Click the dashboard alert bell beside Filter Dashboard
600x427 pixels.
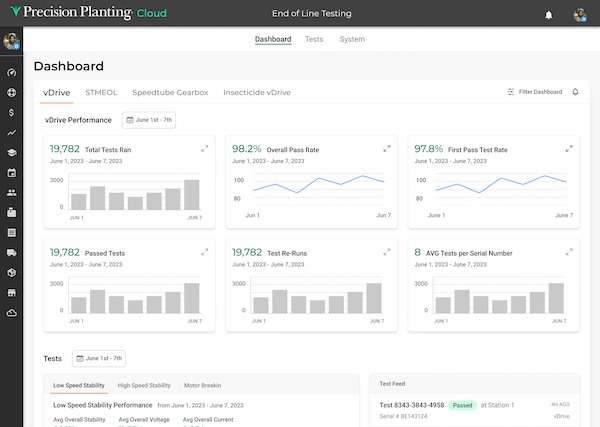point(575,92)
